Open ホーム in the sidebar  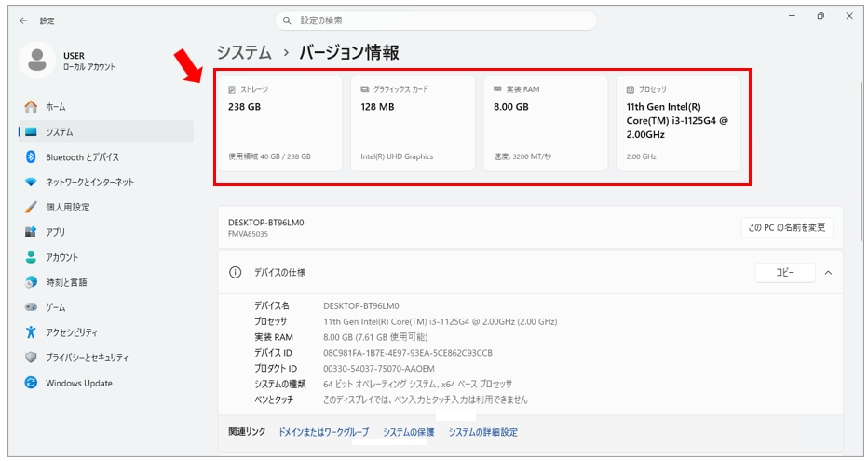pyautogui.click(x=106, y=106)
